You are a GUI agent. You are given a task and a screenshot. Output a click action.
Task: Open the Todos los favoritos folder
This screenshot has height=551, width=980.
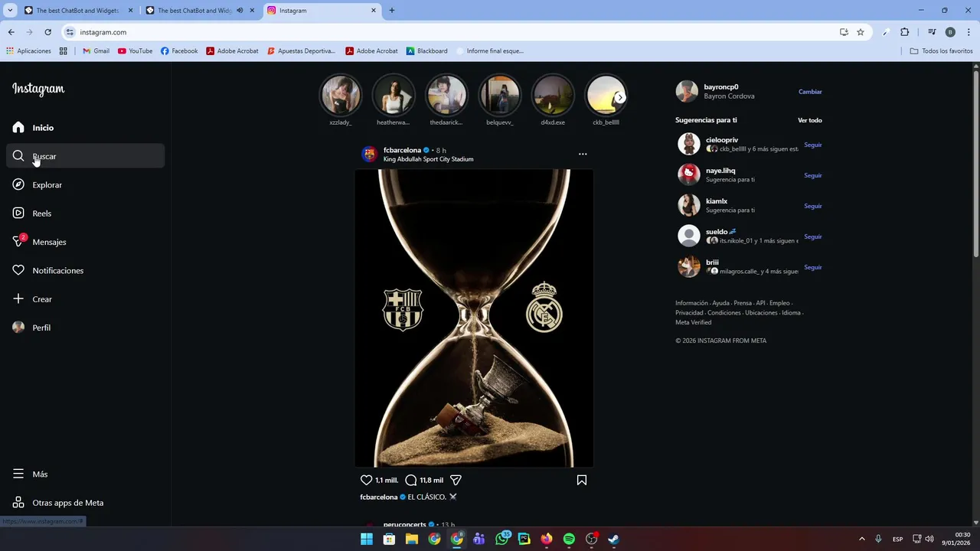[x=941, y=51]
